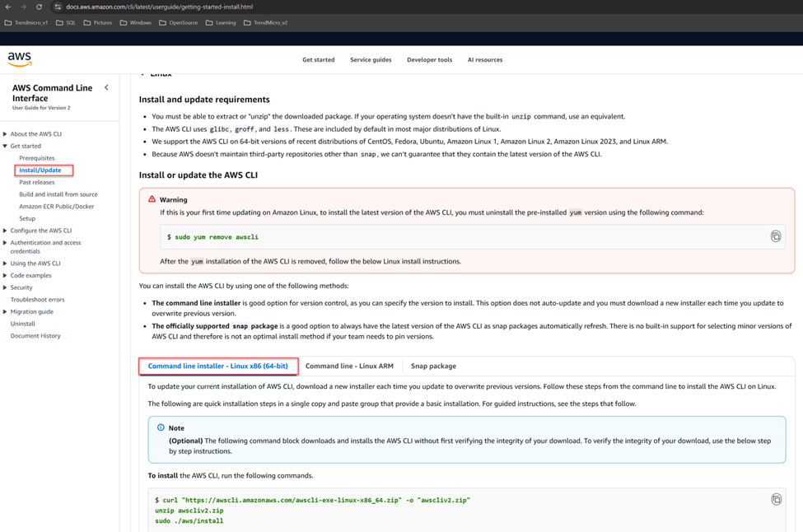Screen dimensions: 803x532
Task: Open the Service guides top menu
Action: point(371,60)
